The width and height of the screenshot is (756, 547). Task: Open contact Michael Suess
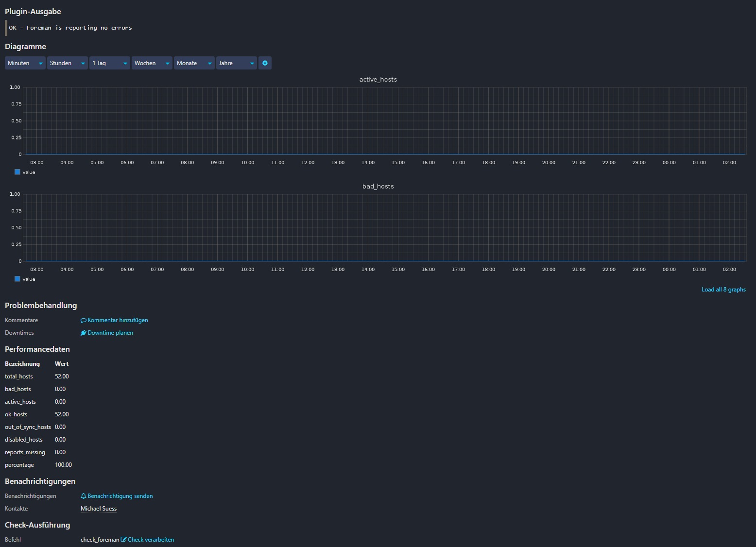pyautogui.click(x=99, y=509)
